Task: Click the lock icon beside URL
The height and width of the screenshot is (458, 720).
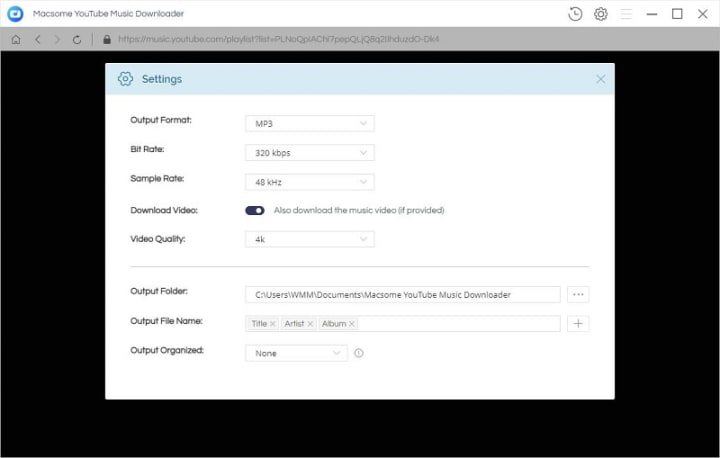Action: click(107, 40)
